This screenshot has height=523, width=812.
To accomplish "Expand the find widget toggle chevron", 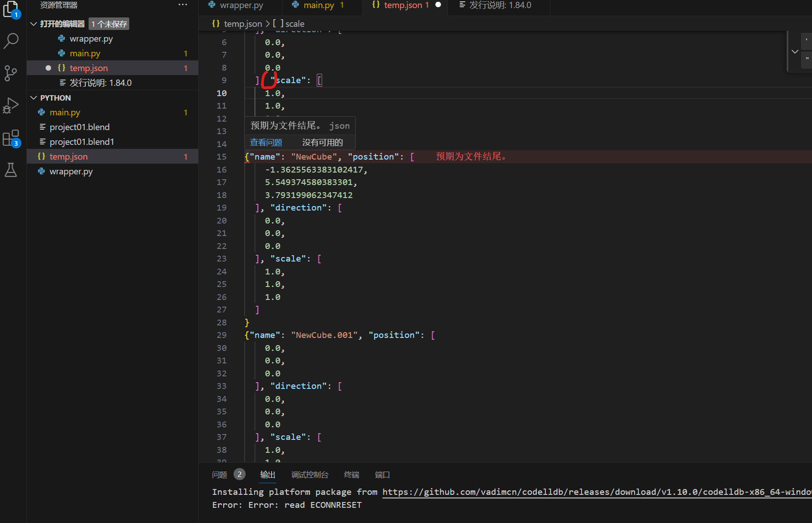I will click(795, 51).
